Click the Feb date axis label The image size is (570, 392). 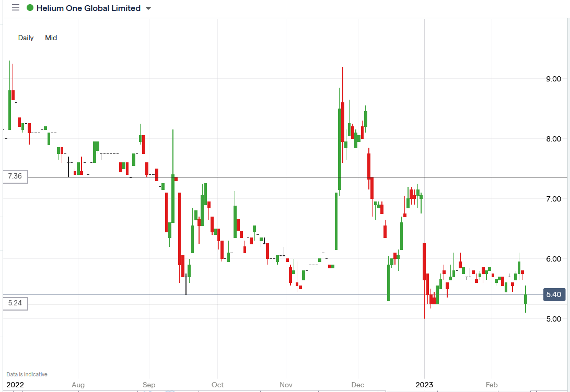(x=492, y=385)
